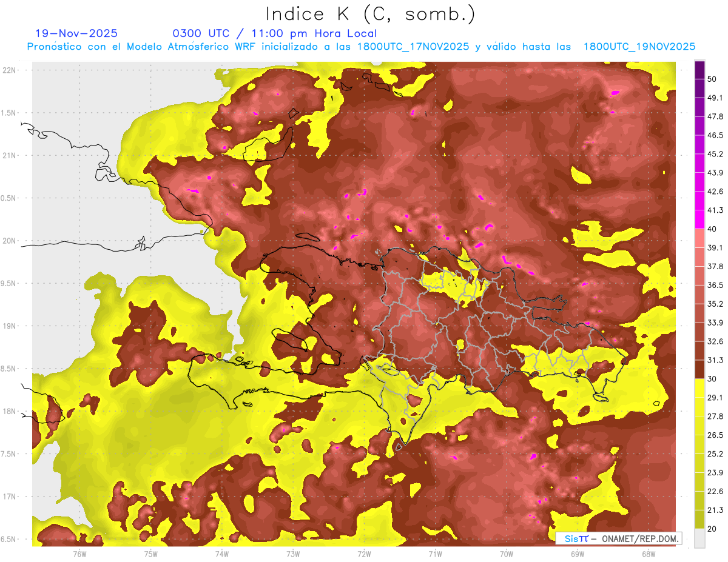Screen dimensions: 728x562
Task: Click the color scale value "49.1"
Action: click(715, 98)
